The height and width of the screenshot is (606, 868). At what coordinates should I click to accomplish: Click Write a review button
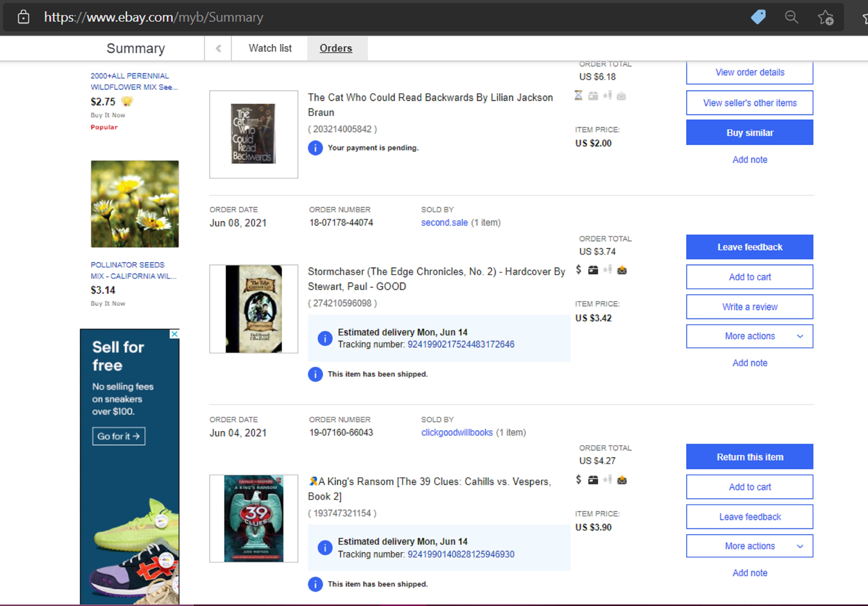click(749, 306)
